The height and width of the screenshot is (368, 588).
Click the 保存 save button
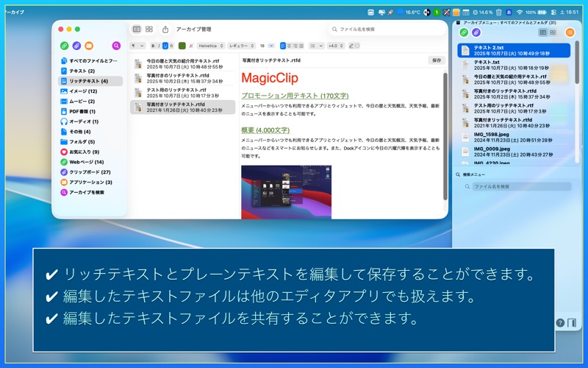[437, 60]
